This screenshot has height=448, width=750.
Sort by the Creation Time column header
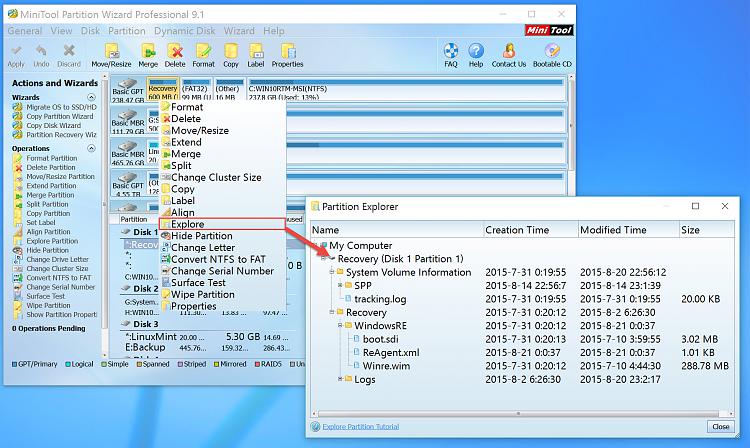click(x=531, y=230)
